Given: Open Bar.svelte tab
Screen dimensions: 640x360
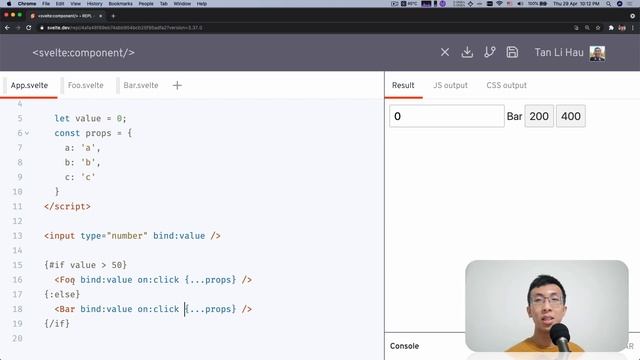Looking at the screenshot, I should [x=141, y=85].
